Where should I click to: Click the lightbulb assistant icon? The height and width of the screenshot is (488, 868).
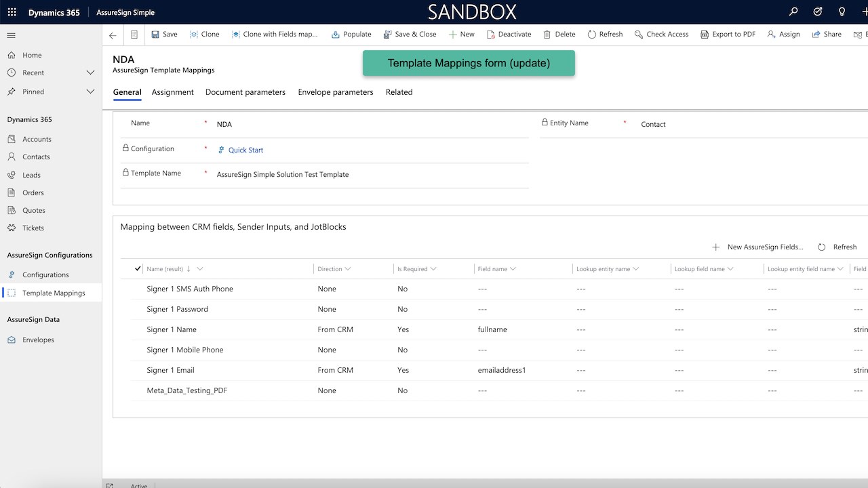tap(842, 12)
